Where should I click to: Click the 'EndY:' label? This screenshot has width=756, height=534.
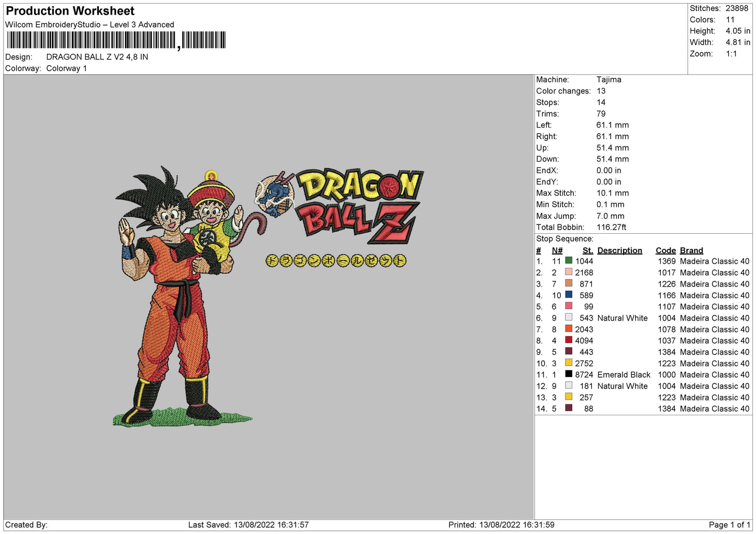[547, 182]
